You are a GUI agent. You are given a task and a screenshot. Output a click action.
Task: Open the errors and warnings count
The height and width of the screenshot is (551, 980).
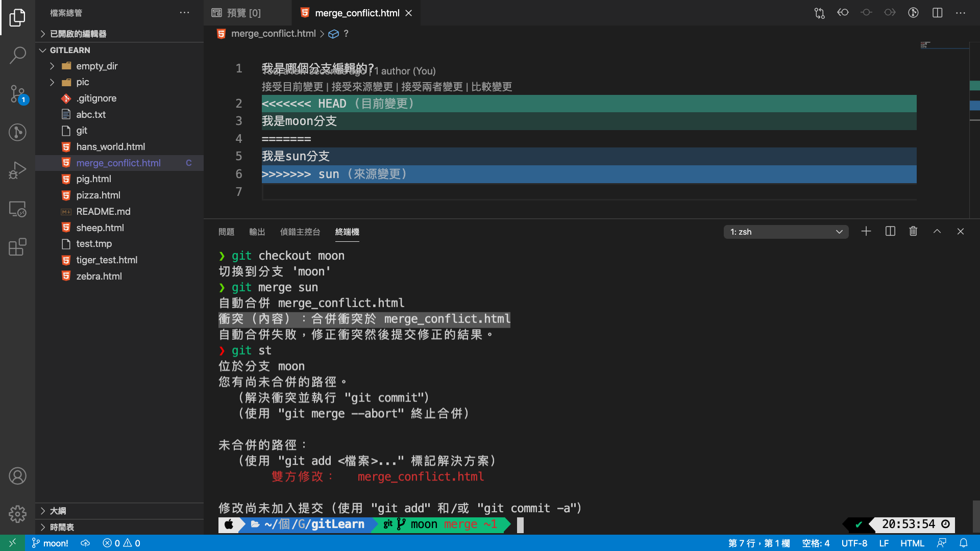121,543
